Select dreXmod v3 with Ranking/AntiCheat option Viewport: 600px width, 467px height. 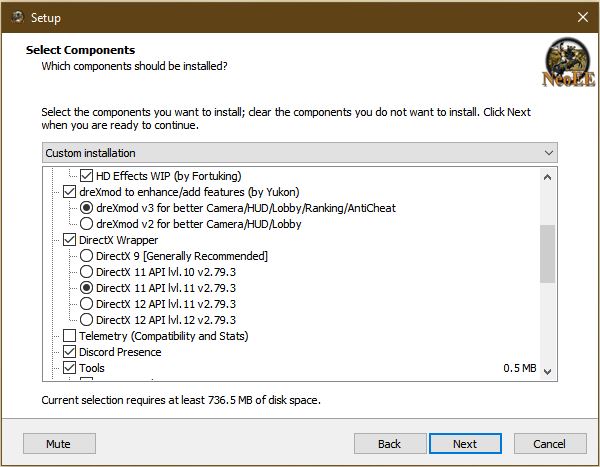pos(86,208)
